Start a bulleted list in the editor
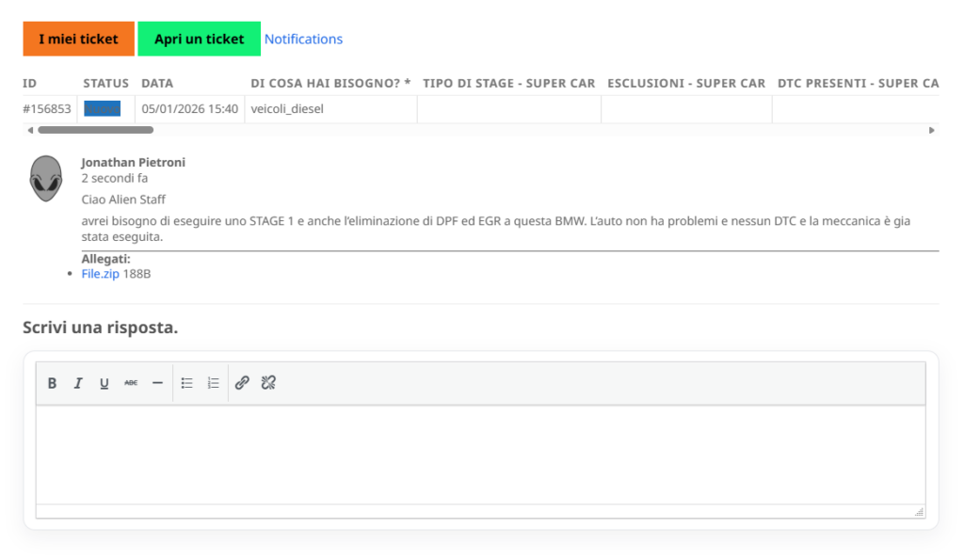 187,383
